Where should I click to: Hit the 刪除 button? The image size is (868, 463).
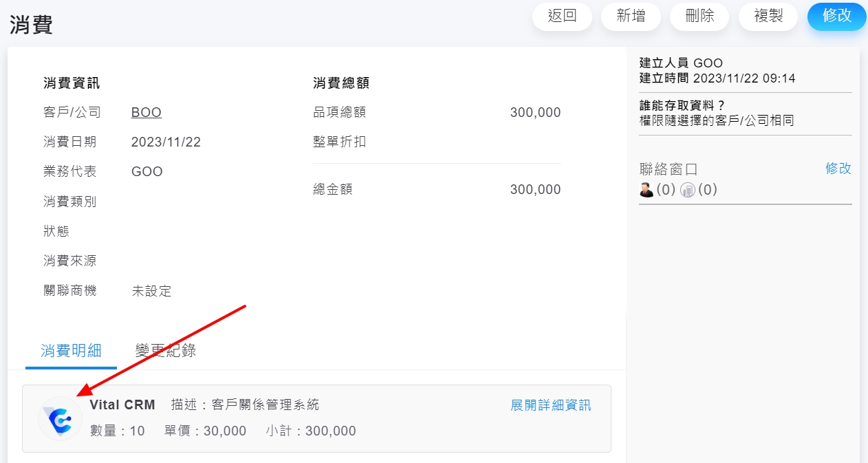pos(699,17)
